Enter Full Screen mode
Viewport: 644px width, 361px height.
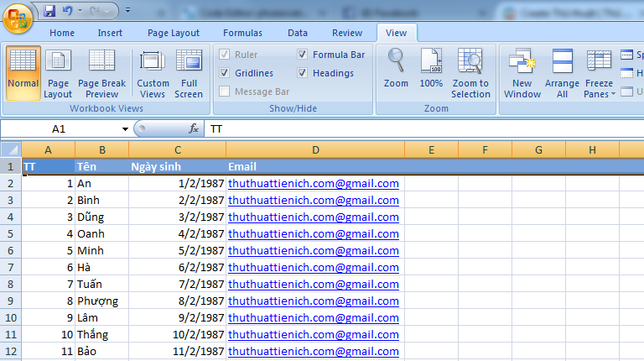189,73
